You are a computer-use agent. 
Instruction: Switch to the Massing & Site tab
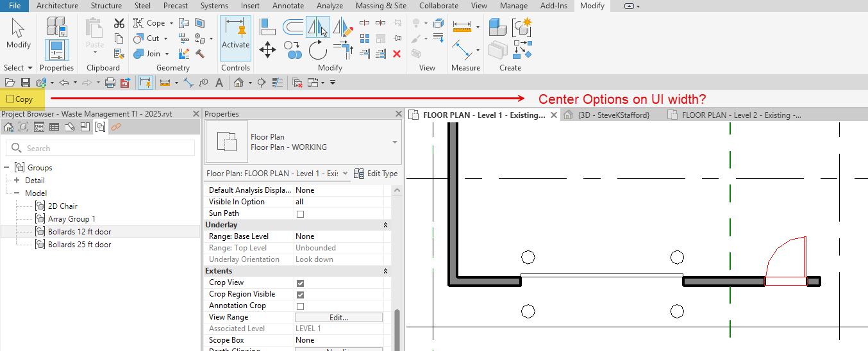point(381,6)
